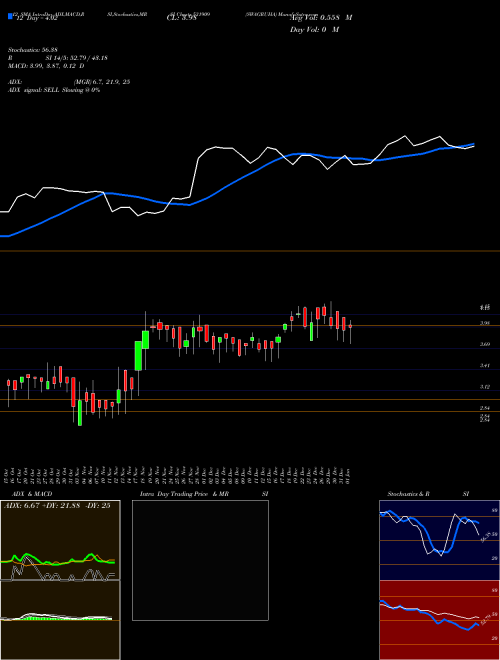Click the 'Stochastics & R SI' panel title
The height and width of the screenshot is (660, 500).
[428, 494]
